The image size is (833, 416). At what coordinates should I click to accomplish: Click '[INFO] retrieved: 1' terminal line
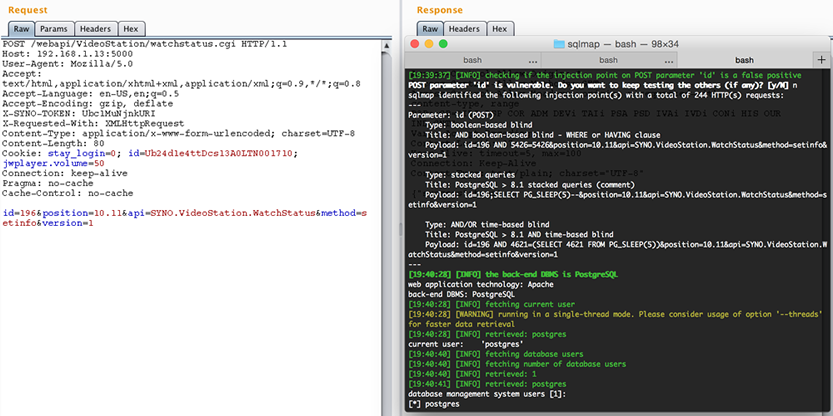(x=474, y=374)
